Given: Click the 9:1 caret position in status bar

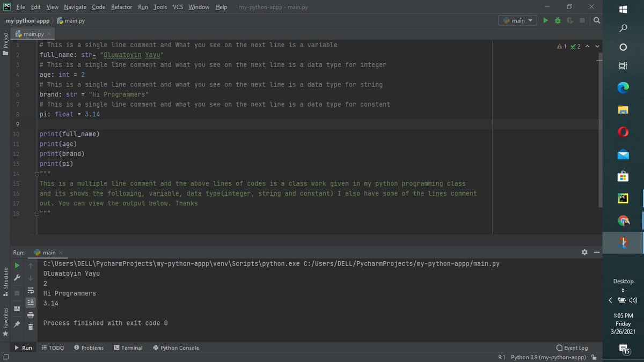Looking at the screenshot, I should 503,357.
